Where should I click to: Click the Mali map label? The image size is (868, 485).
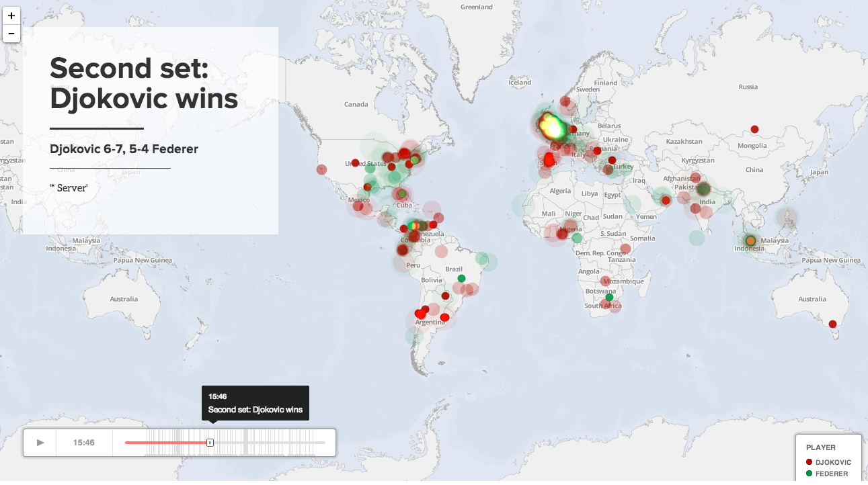(x=549, y=214)
